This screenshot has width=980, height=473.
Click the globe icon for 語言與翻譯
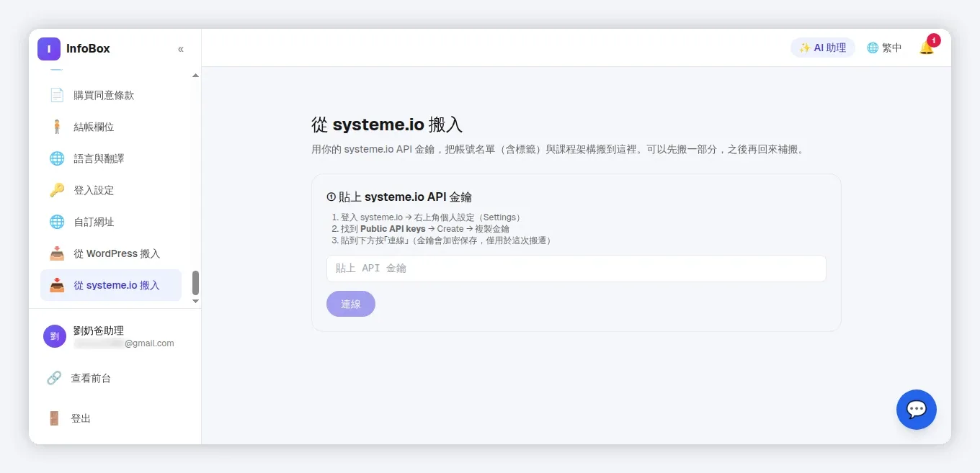coord(57,158)
